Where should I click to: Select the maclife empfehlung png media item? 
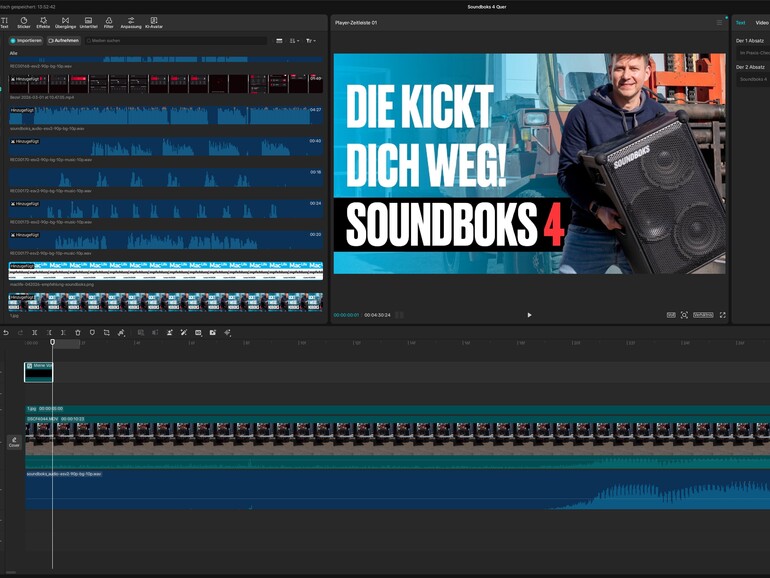[x=166, y=271]
